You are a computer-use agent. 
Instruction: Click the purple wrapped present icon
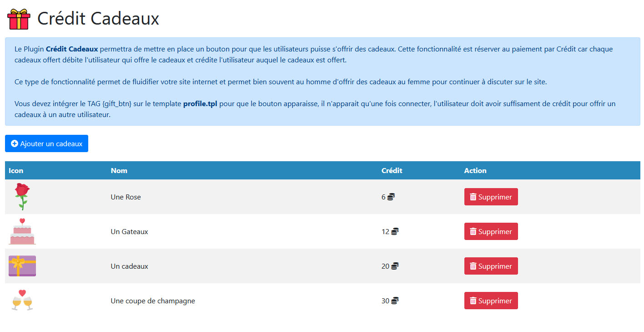point(22,266)
